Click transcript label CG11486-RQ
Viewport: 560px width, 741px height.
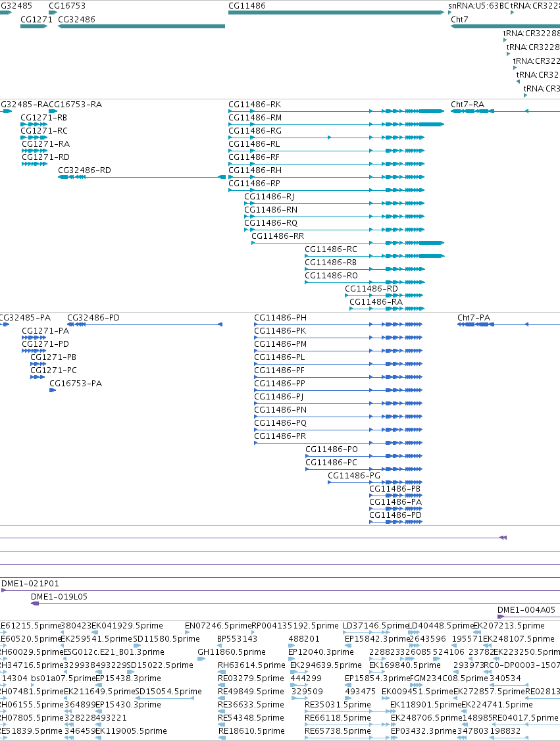270,224
